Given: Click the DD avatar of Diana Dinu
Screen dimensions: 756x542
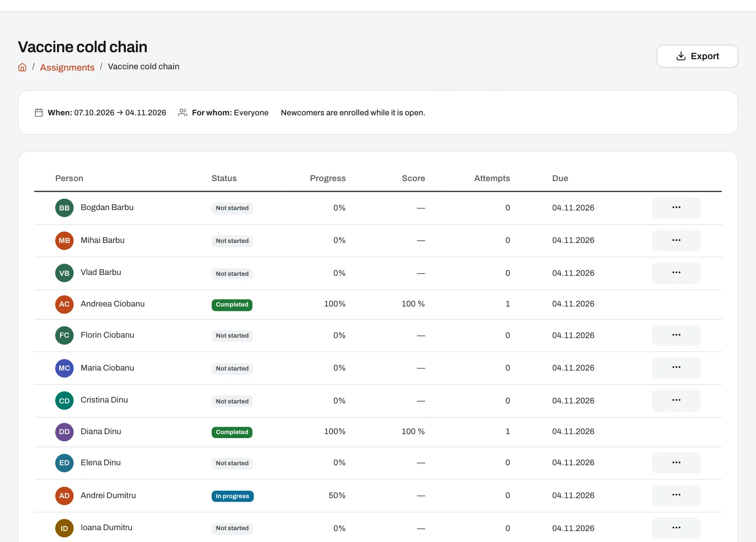Looking at the screenshot, I should tap(64, 432).
